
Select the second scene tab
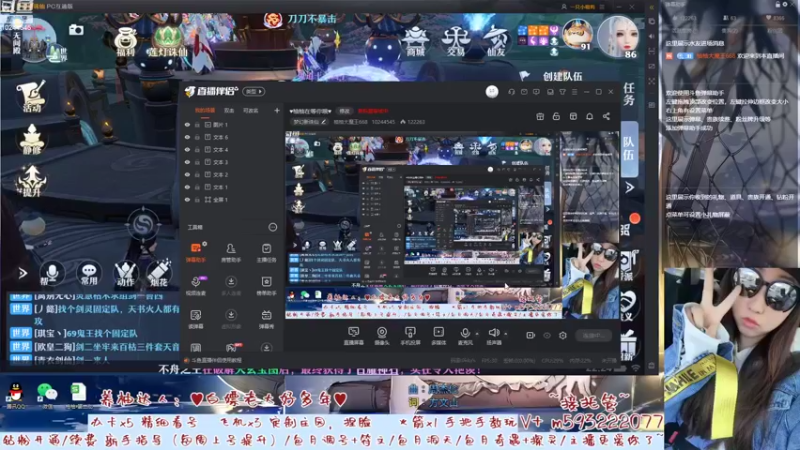pos(229,110)
